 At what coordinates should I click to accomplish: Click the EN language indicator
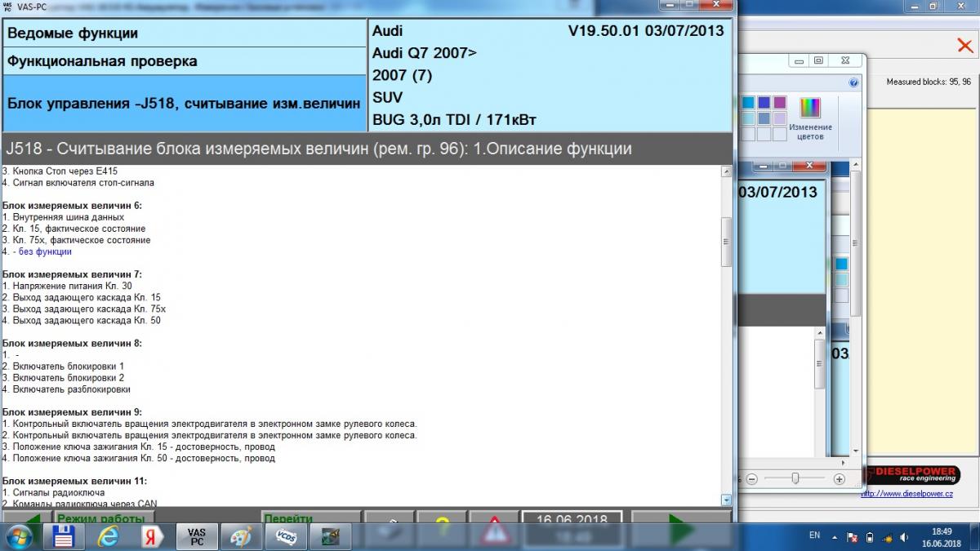[x=814, y=535]
